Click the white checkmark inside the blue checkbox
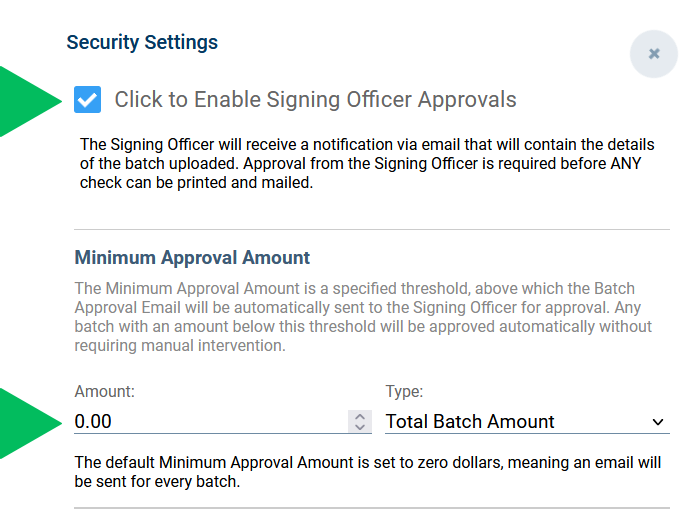Viewport: 694px width, 520px height. pos(88,100)
